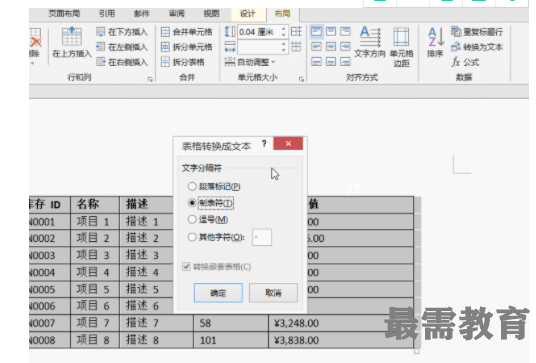Click table cell '项目 1'
Screen dimensions: 536x363
pyautogui.click(x=95, y=221)
